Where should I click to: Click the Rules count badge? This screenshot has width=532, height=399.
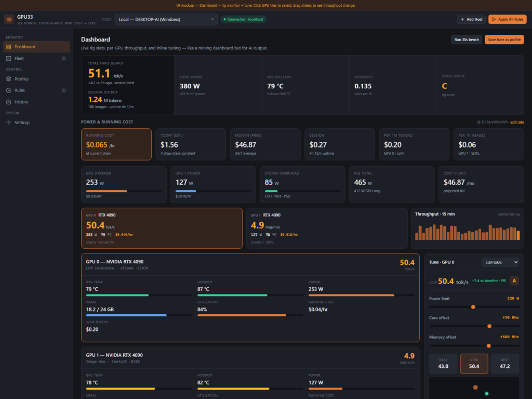[63, 90]
